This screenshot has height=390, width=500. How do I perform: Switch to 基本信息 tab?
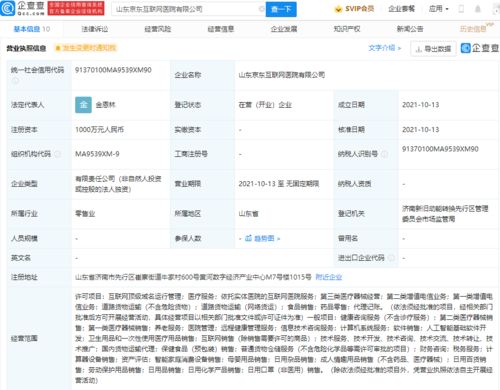pyautogui.click(x=31, y=29)
